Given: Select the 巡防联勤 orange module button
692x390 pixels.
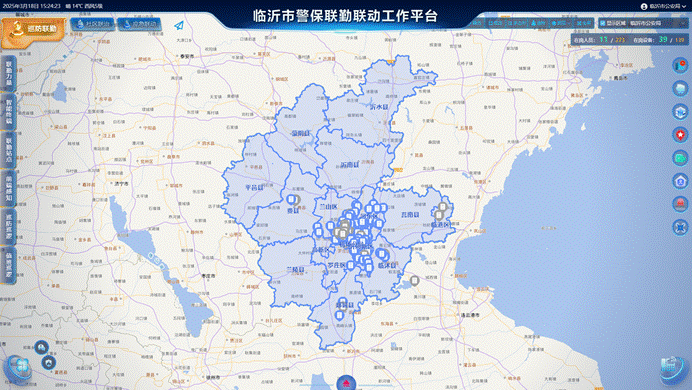Looking at the screenshot, I should click(34, 30).
